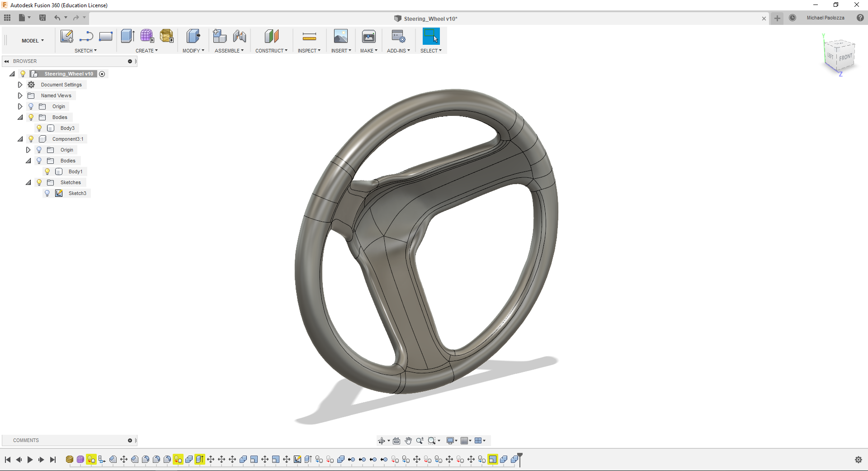Click the Create Form icon
Image resolution: width=868 pixels, height=471 pixels.
[147, 37]
